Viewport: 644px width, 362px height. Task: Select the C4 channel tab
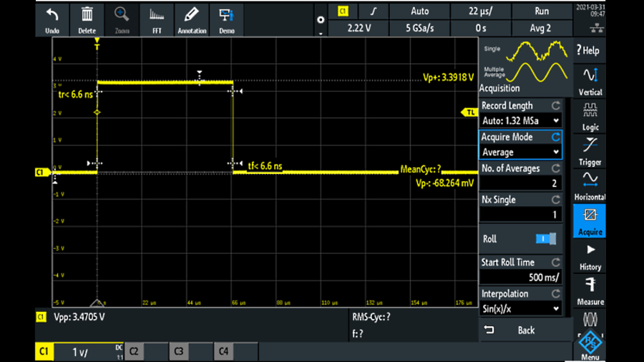point(224,351)
